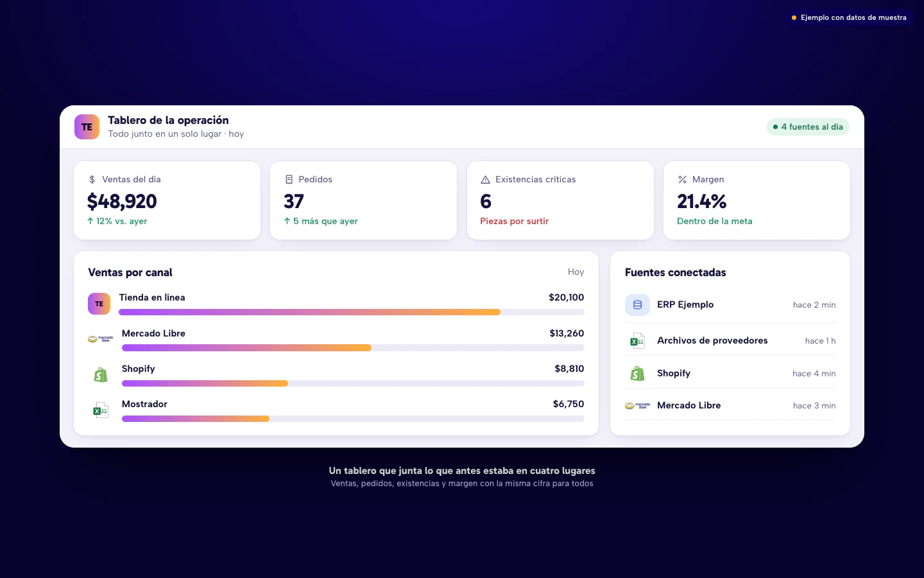Click the 'Piezas por surtir' text
This screenshot has width=924, height=578.
515,222
